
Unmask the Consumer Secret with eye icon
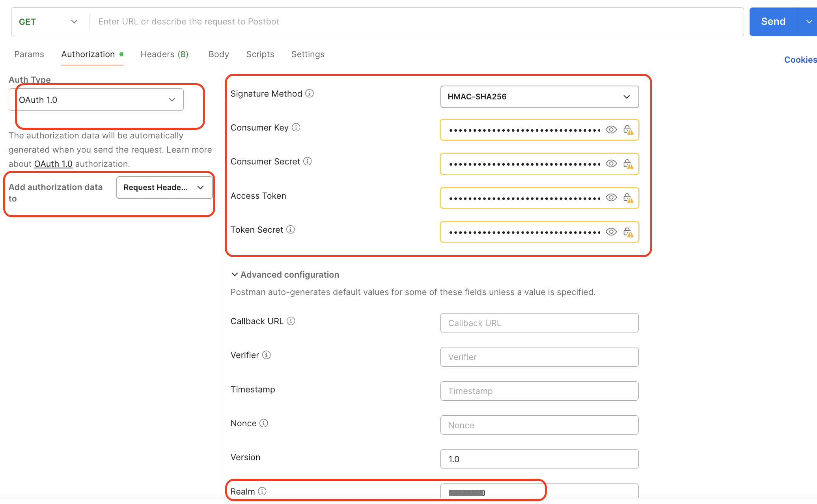[x=611, y=164]
